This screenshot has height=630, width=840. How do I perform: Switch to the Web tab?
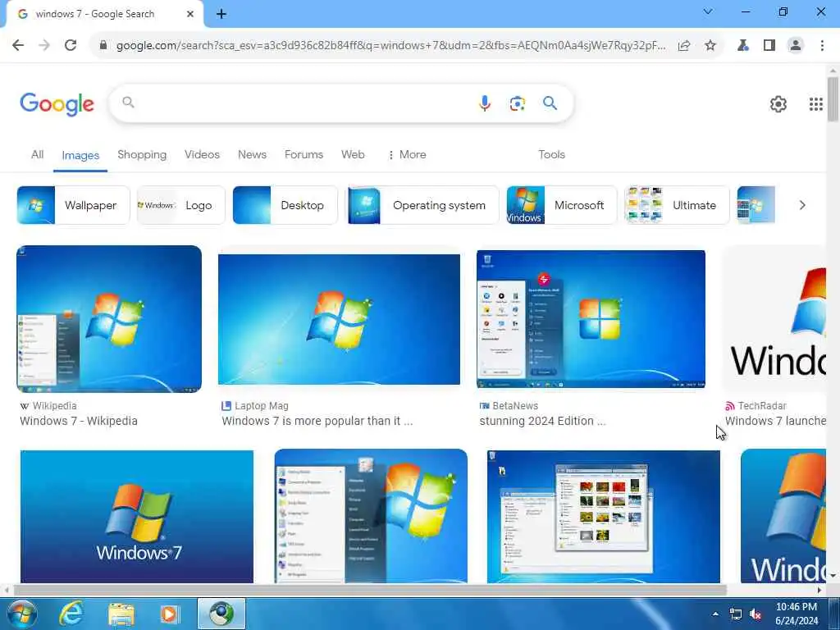353,155
